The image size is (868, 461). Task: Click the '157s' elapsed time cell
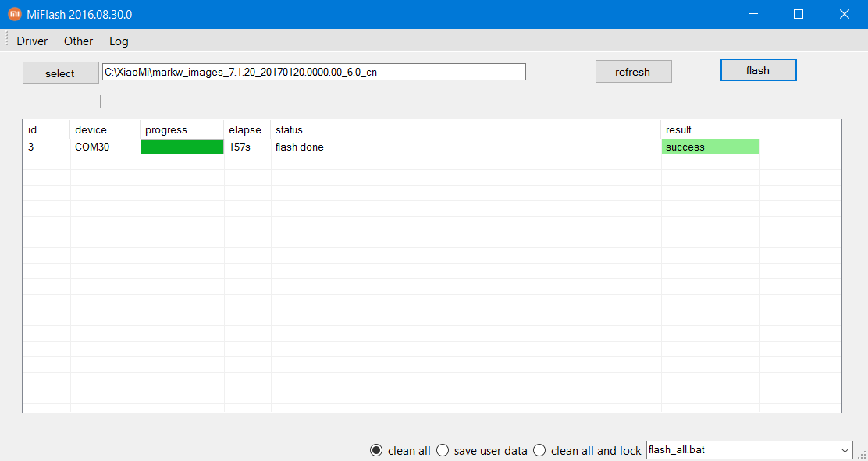tap(247, 147)
